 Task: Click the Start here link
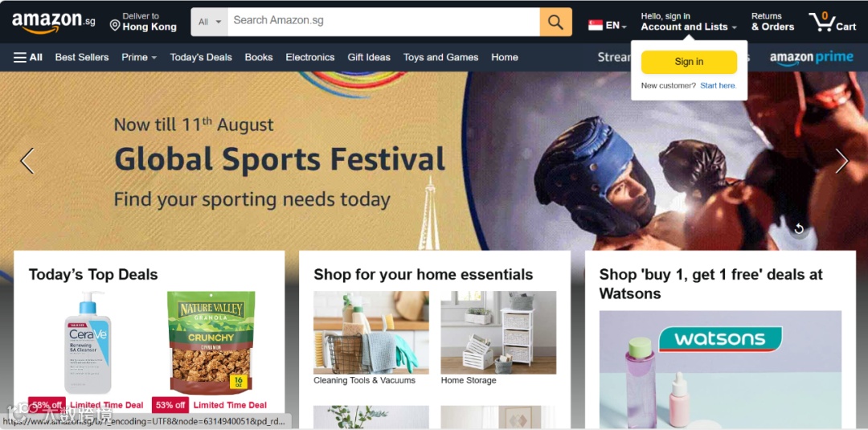[x=718, y=86]
